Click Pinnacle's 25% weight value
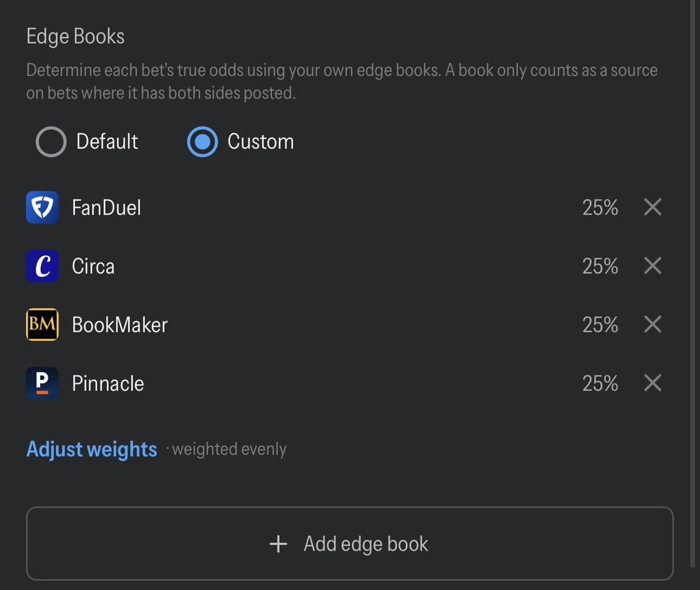The height and width of the screenshot is (590, 700). [600, 383]
